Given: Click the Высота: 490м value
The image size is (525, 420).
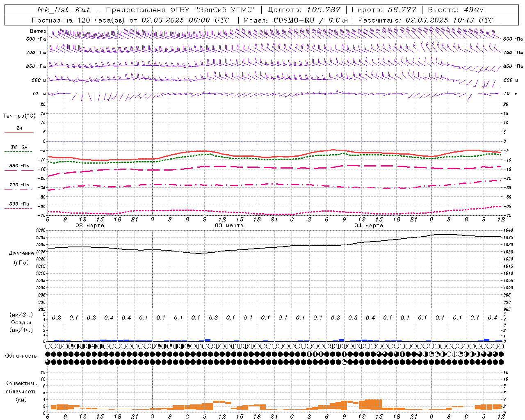Looking at the screenshot, I should tap(456, 10).
